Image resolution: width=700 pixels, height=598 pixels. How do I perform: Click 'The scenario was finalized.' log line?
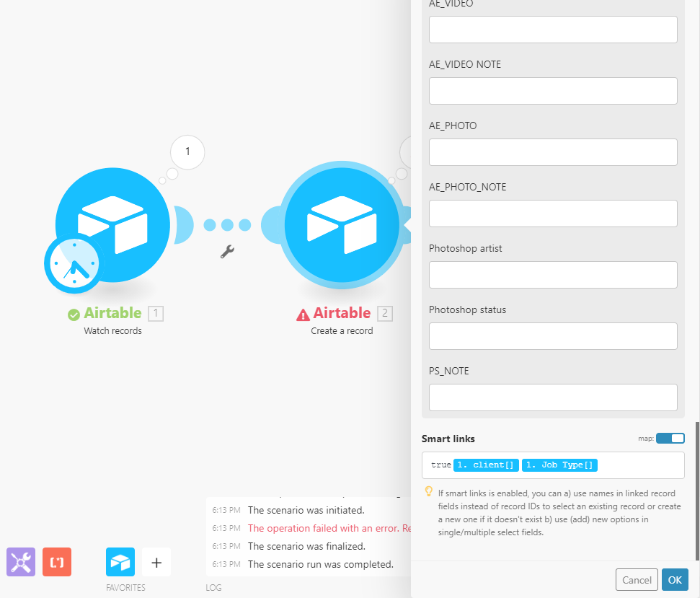(306, 546)
